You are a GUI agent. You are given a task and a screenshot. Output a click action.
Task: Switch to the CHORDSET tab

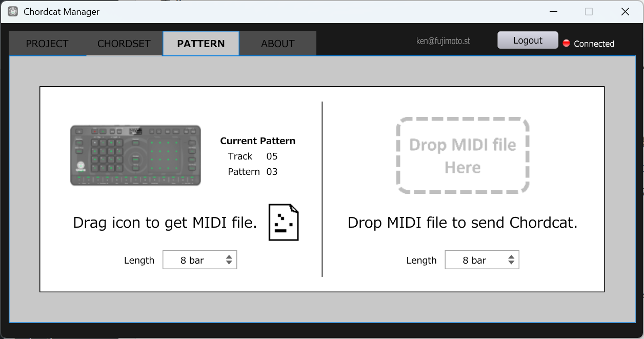124,44
